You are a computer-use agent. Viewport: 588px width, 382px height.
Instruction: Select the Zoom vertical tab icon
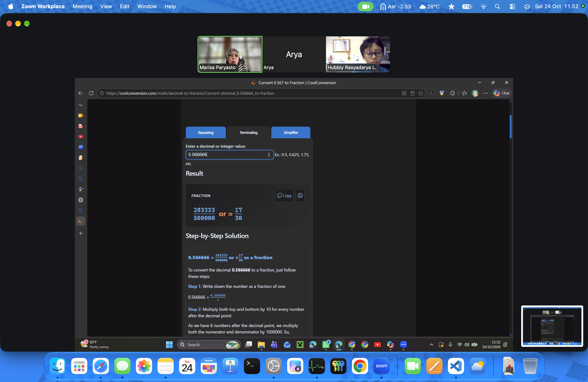(x=81, y=147)
